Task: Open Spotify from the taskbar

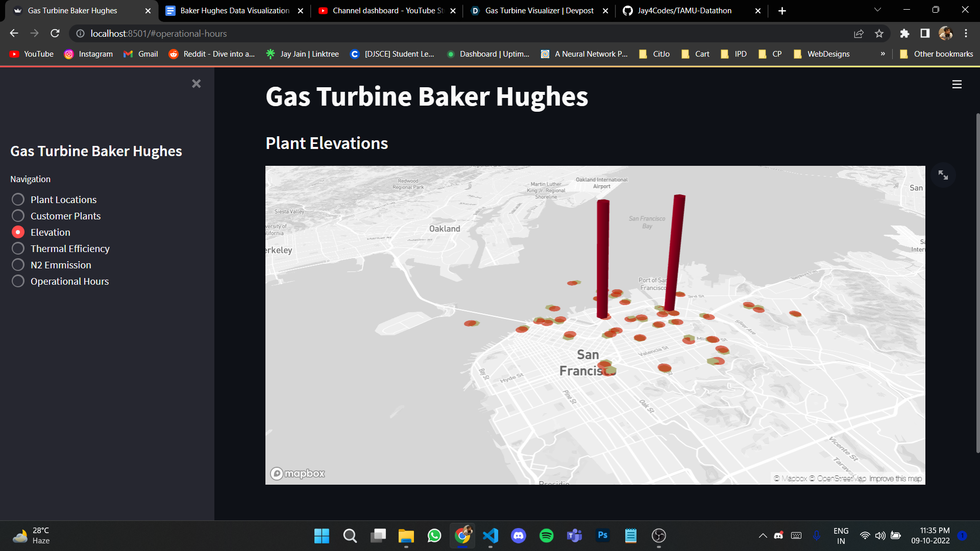Action: point(546,535)
